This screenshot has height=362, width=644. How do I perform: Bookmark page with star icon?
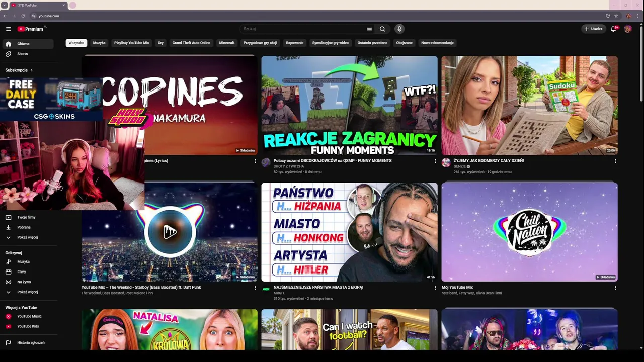point(616,16)
